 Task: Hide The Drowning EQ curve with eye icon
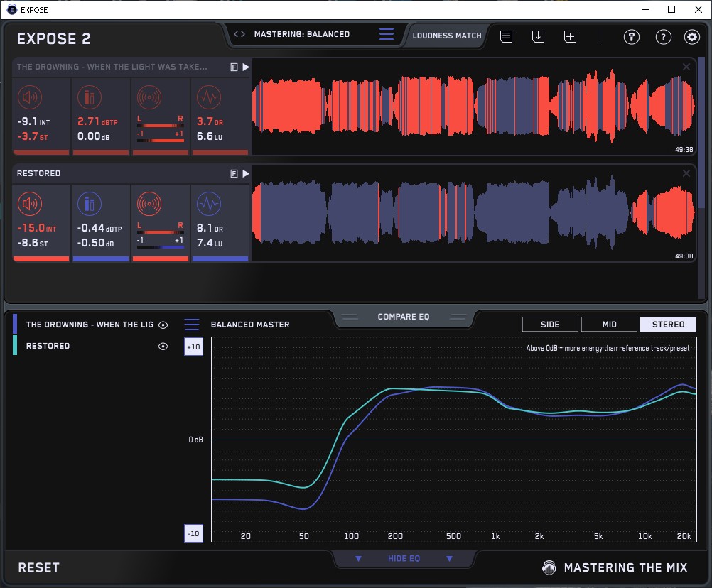(163, 325)
